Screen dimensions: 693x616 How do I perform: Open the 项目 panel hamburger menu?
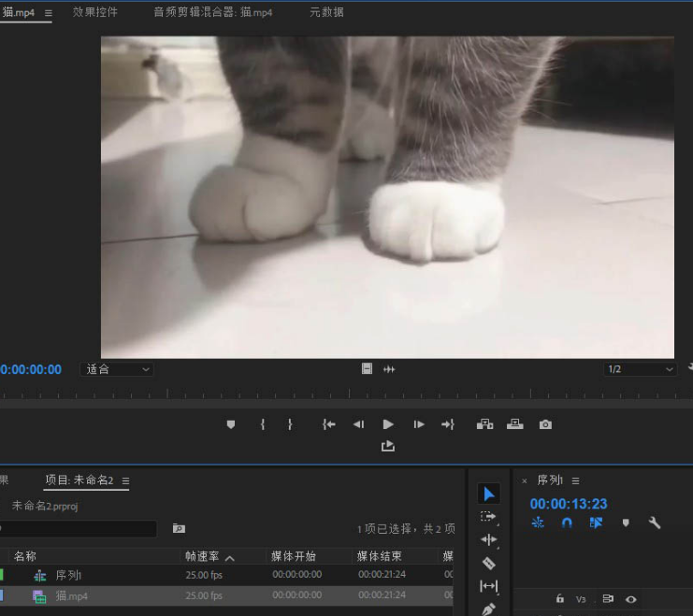[x=126, y=480]
